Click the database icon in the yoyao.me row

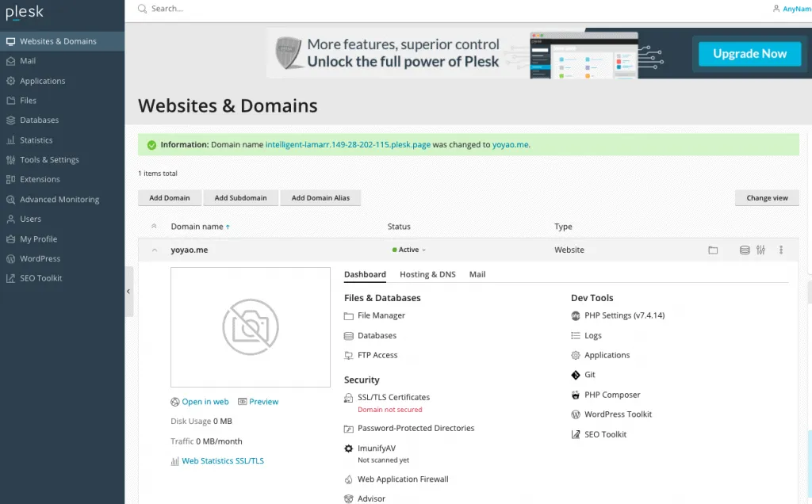745,250
